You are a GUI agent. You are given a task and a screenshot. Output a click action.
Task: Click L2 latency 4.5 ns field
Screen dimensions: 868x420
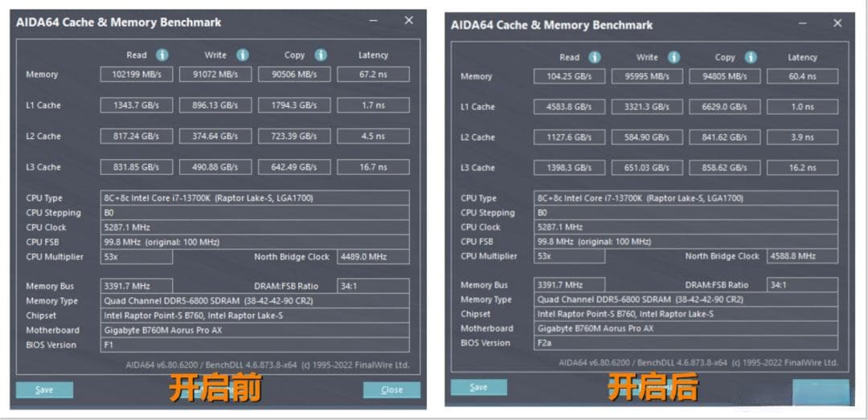point(373,137)
